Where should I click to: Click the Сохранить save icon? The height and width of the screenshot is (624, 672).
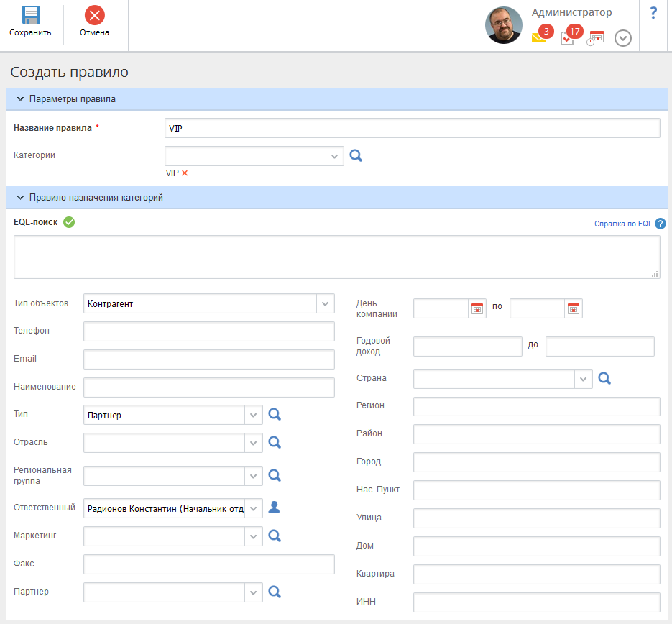pos(30,16)
